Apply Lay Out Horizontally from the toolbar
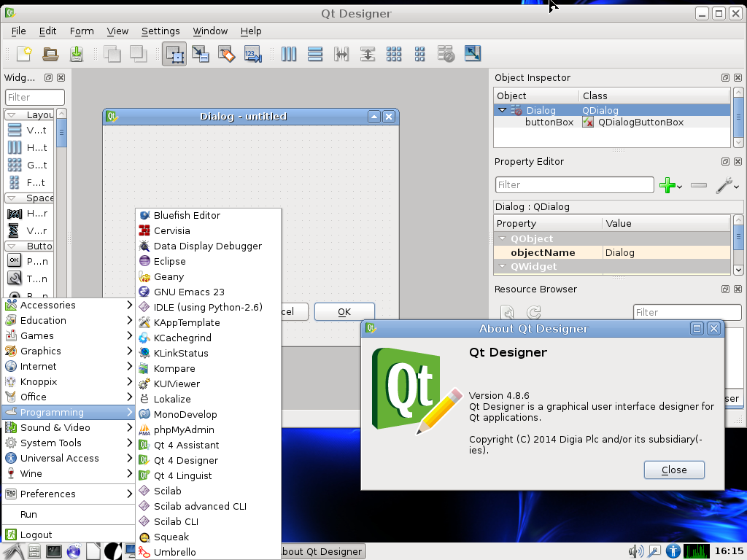This screenshot has height=560, width=747. [289, 53]
